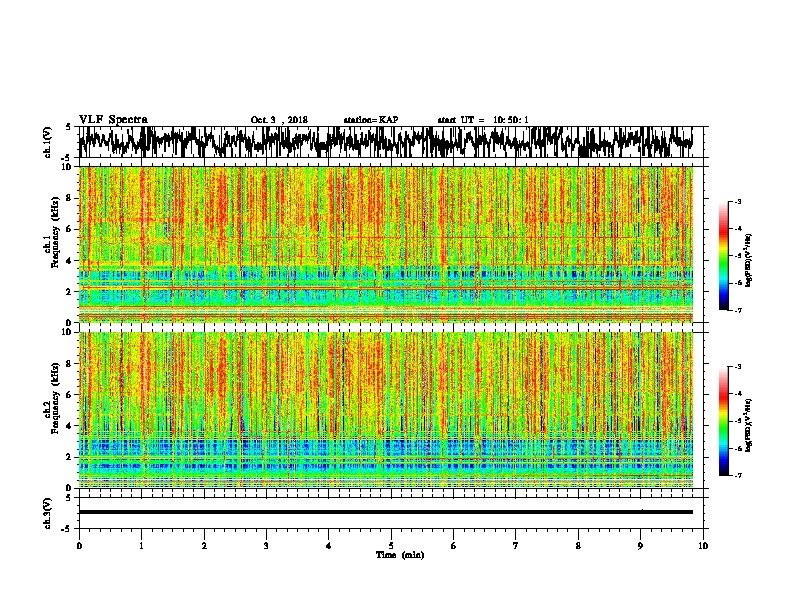Click the ch.2 'Frequency (kHz)' axis label
This screenshot has width=792, height=612.
55,398
